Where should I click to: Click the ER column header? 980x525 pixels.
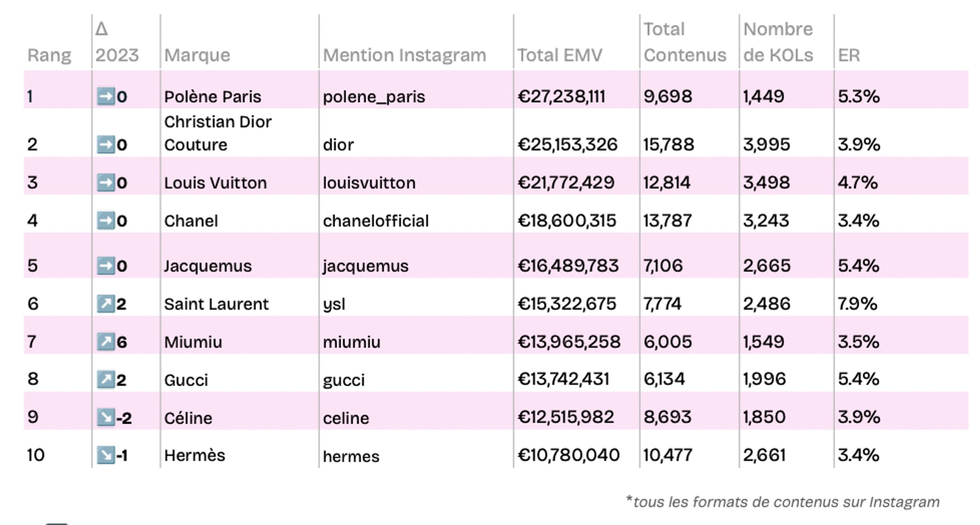pos(849,55)
